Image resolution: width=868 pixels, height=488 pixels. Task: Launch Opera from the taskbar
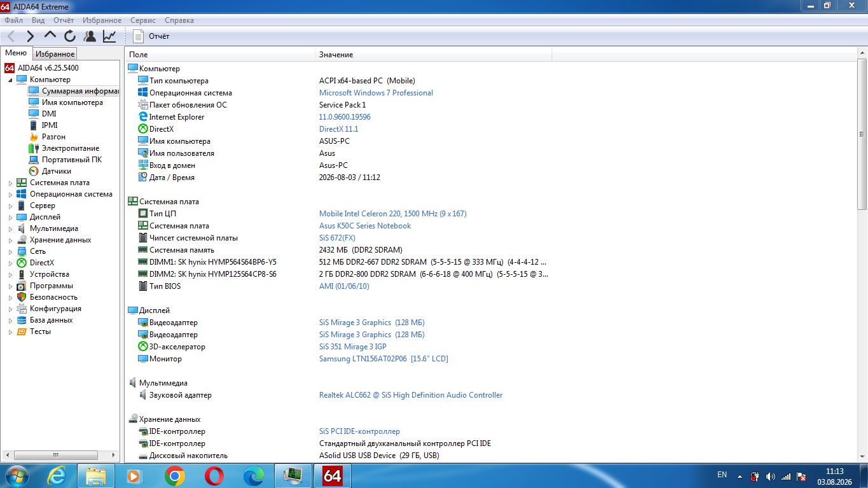[214, 476]
